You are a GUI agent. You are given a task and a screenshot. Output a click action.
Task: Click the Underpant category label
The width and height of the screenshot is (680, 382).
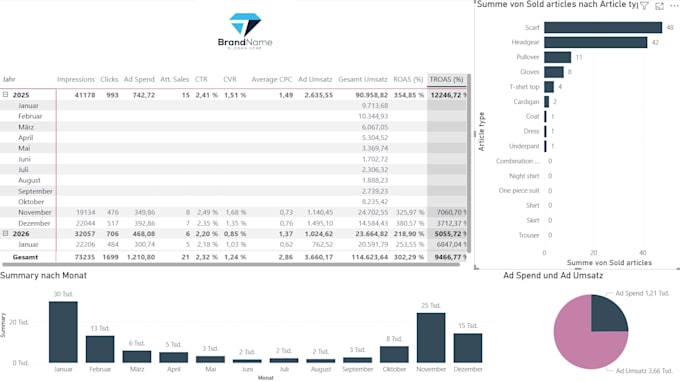(x=524, y=146)
